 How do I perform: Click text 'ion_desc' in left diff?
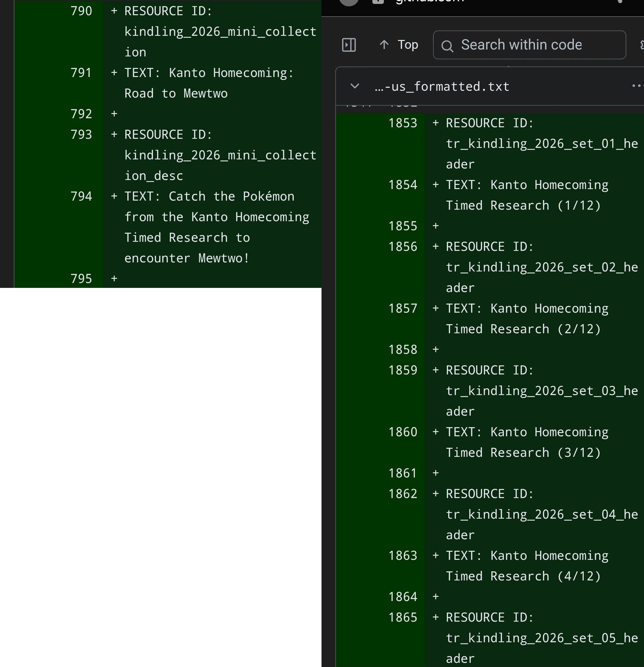154,176
